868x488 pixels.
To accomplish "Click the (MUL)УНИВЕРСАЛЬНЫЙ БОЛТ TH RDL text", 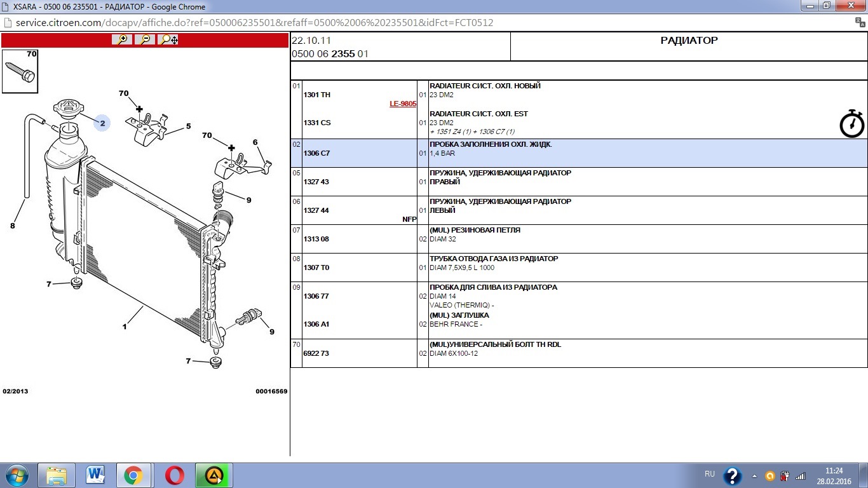I will [495, 344].
